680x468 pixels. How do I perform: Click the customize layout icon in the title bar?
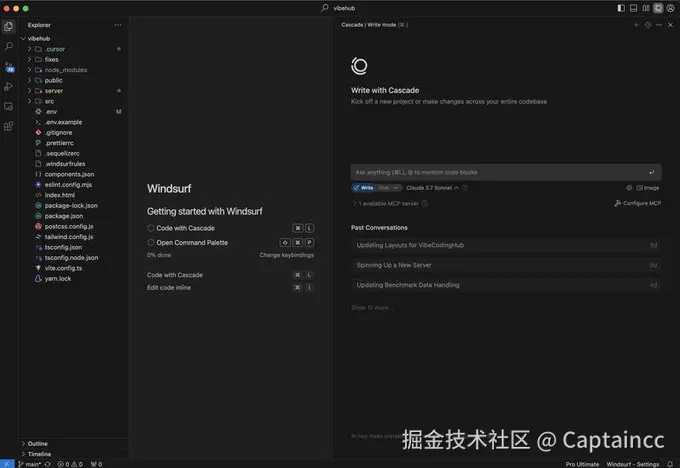[x=646, y=8]
